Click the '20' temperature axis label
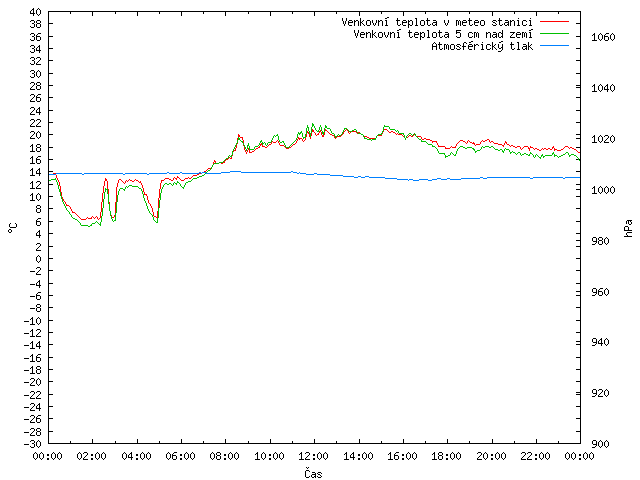This screenshot has height=480, width=640. [x=36, y=136]
